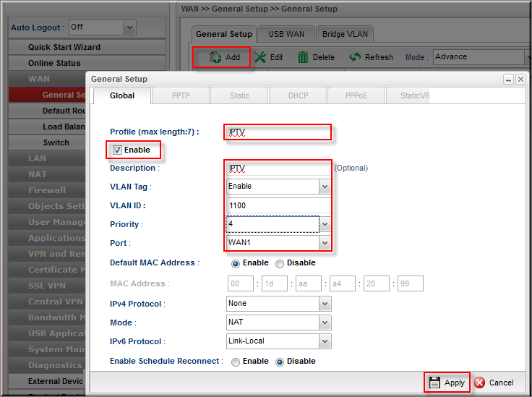Viewport: 532px width, 397px height.
Task: Click the Edit pencil icon
Action: [x=261, y=57]
